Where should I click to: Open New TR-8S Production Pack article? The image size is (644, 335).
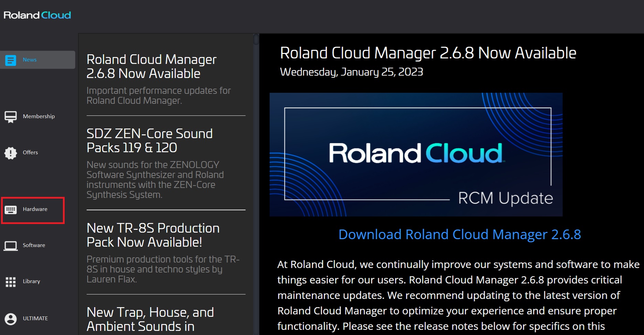pyautogui.click(x=153, y=235)
